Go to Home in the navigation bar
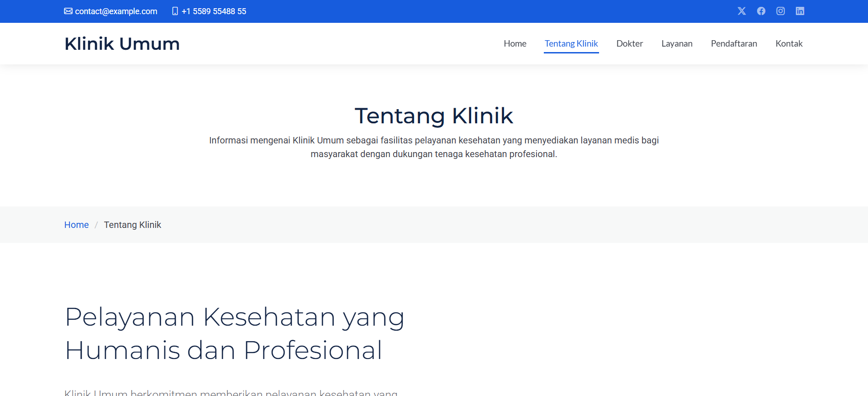The height and width of the screenshot is (396, 868). 515,43
